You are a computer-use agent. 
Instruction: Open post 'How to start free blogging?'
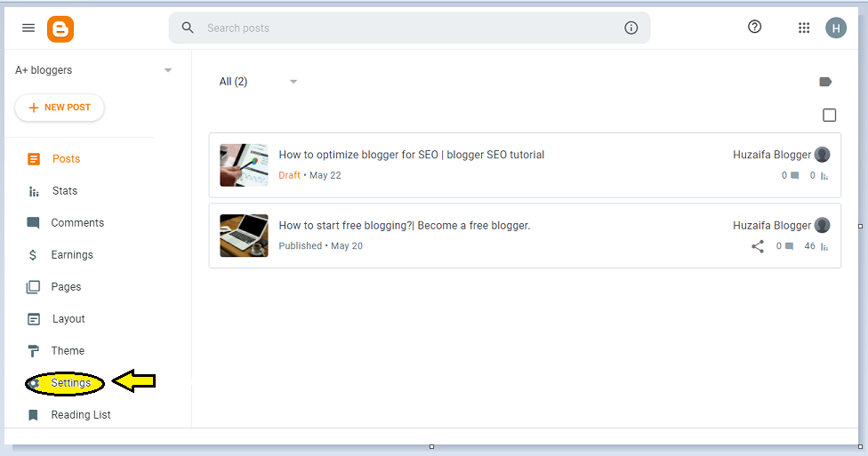click(404, 226)
